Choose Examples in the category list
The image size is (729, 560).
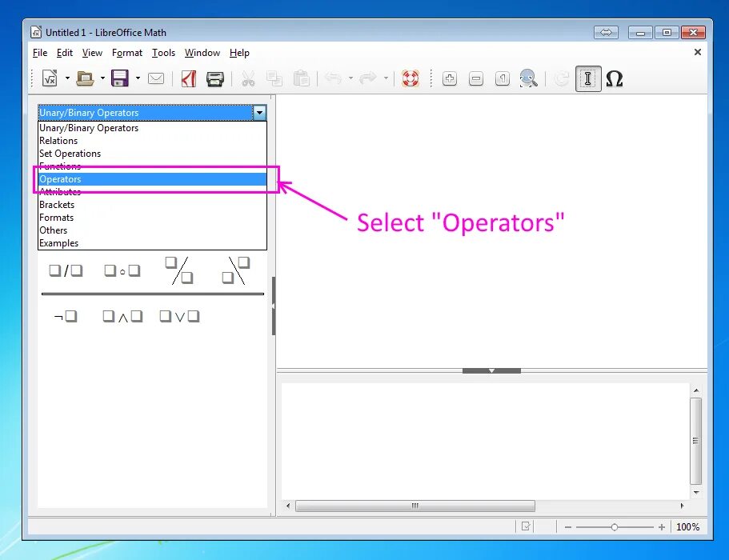coord(153,243)
